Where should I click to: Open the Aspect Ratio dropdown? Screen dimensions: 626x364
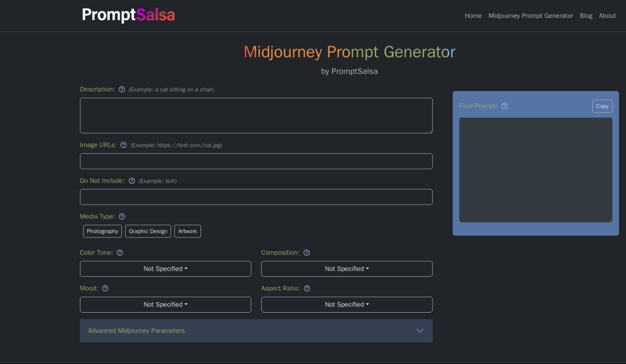coord(347,304)
